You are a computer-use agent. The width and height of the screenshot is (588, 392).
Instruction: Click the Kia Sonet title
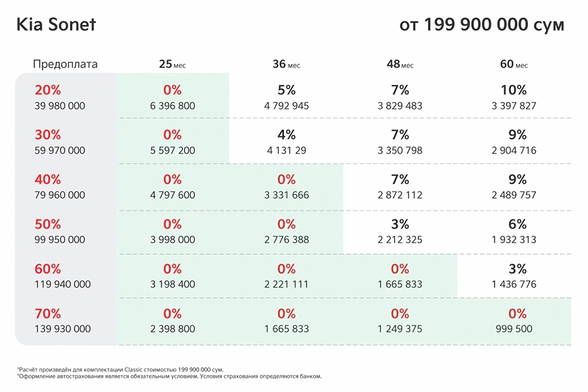(56, 24)
